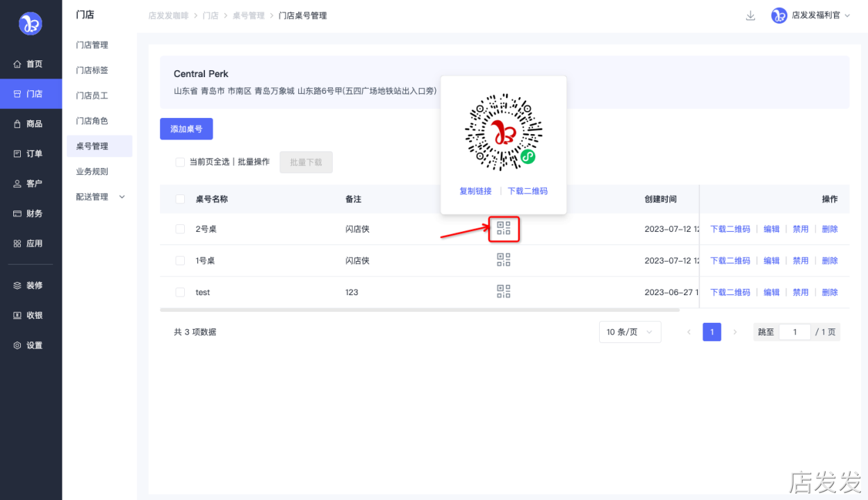The height and width of the screenshot is (500, 868).
Task: Click the download icon in the top bar
Action: 751,15
